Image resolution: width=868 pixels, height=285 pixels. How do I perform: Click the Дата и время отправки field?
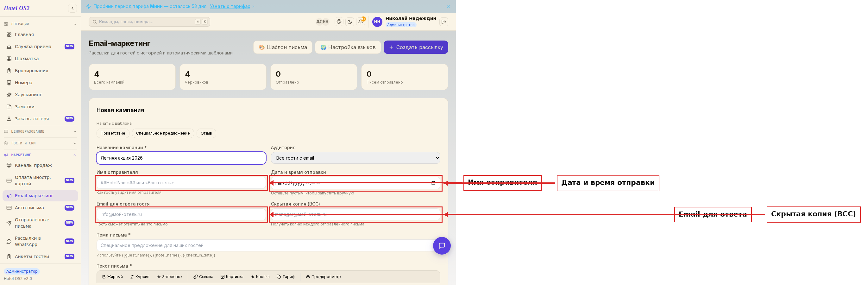(355, 183)
